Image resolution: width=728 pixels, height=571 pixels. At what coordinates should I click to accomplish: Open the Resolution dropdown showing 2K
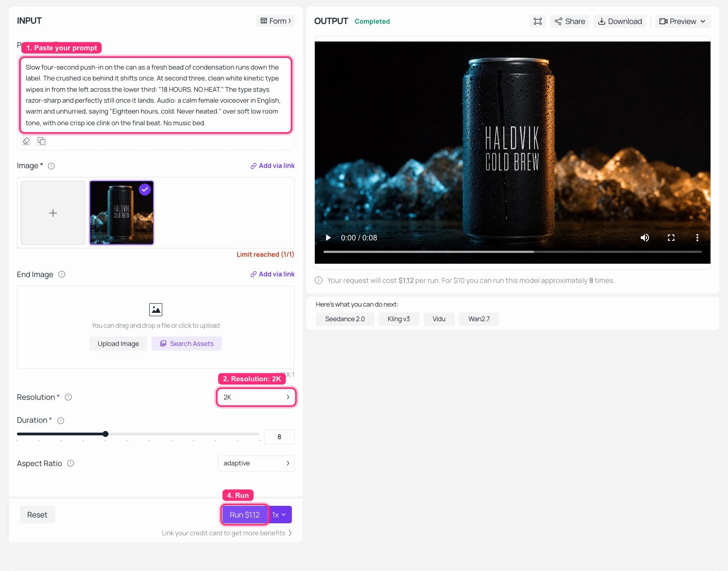(x=256, y=397)
